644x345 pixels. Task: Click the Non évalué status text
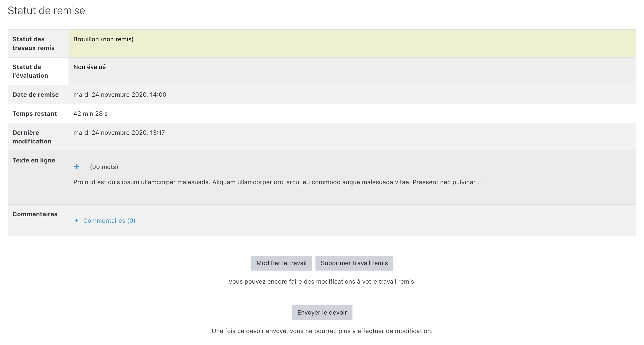click(x=89, y=67)
